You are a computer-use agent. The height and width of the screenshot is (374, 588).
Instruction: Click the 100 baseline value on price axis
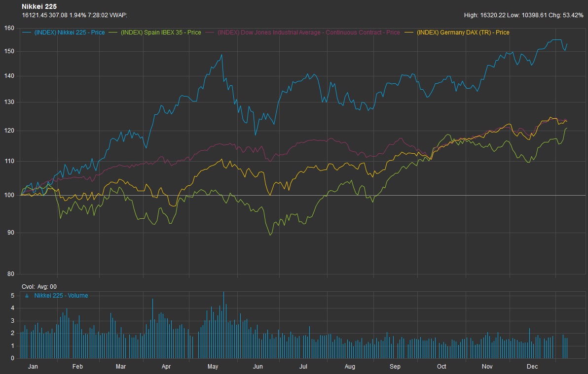9,196
